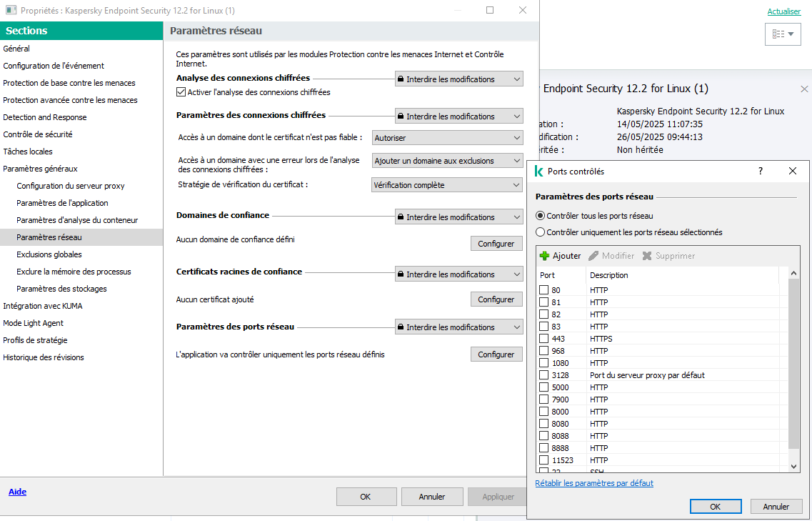Open Ajouter un domaine aux exclusions dropdown
The height and width of the screenshot is (521, 812).
pos(447,161)
